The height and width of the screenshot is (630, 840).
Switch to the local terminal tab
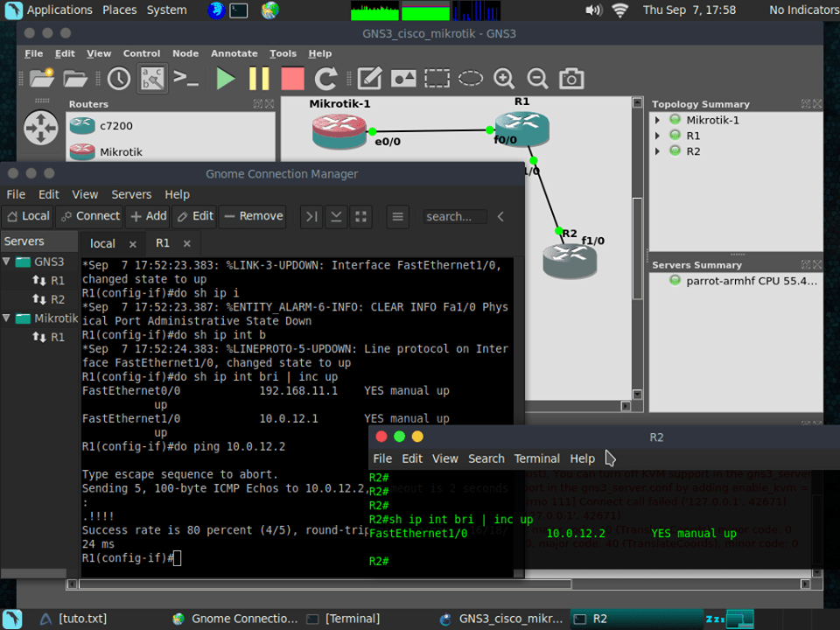pos(102,244)
